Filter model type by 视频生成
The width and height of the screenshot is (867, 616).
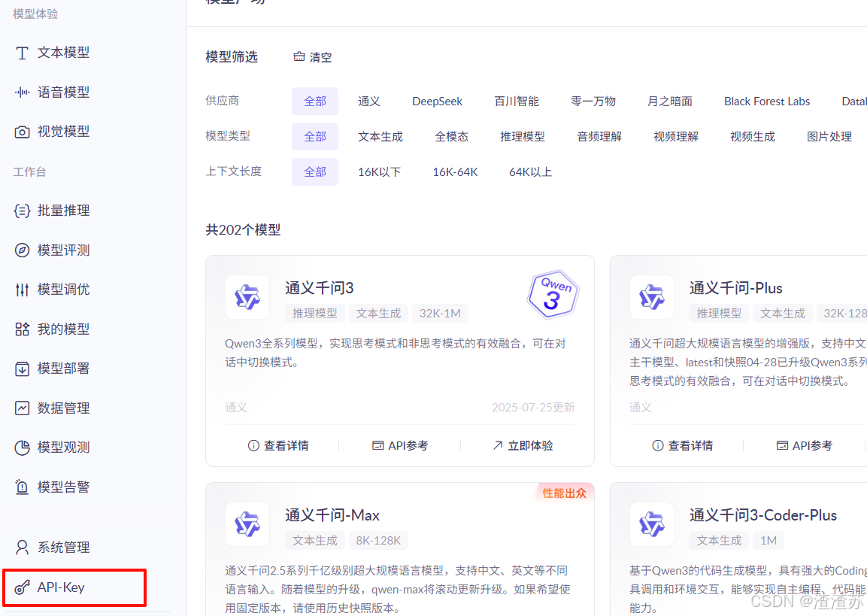pos(753,137)
